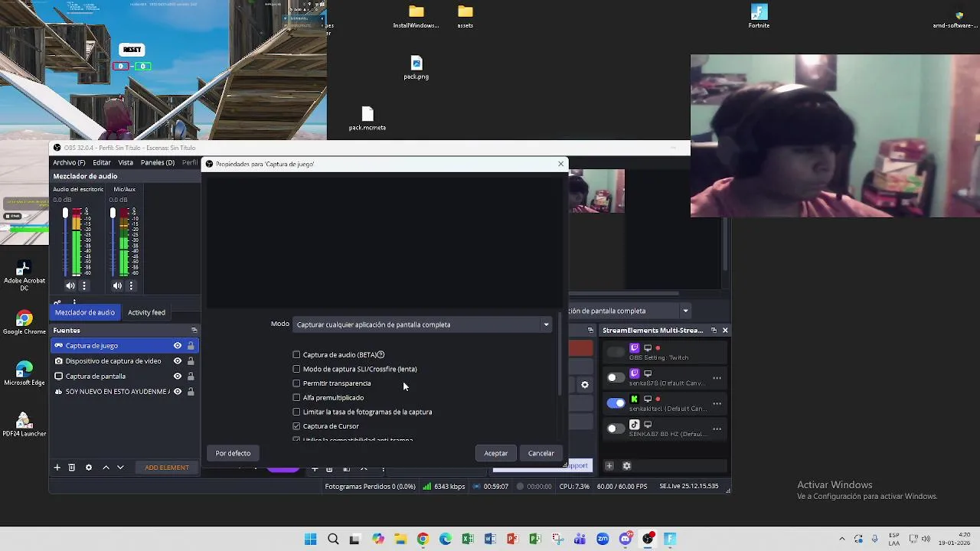
Task: Open the pack.png desktop file
Action: [x=416, y=67]
